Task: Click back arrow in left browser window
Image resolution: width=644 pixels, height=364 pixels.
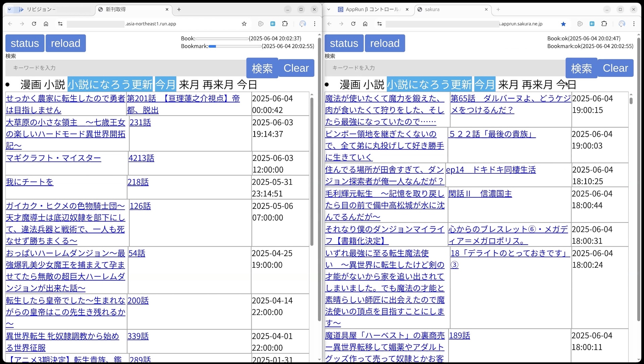Action: pyautogui.click(x=10, y=24)
